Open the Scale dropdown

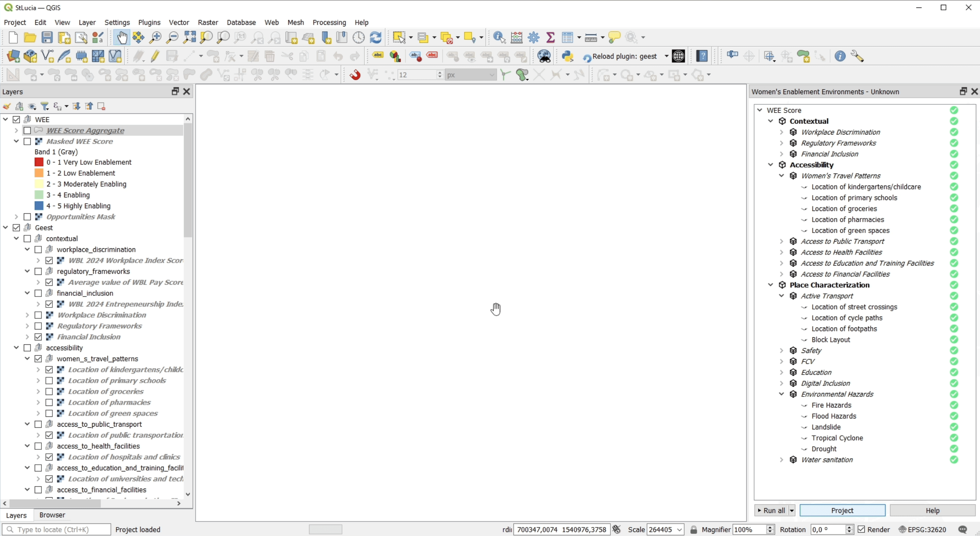click(680, 530)
